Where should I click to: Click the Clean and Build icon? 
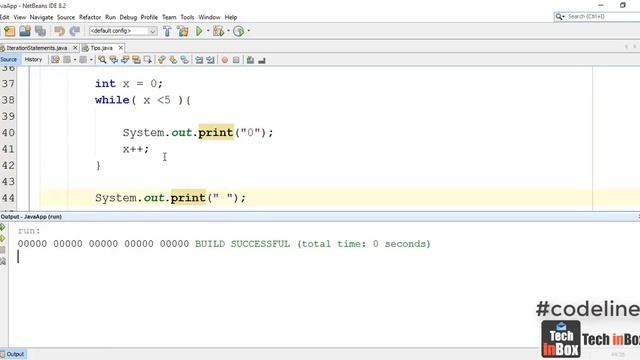pyautogui.click(x=183, y=31)
